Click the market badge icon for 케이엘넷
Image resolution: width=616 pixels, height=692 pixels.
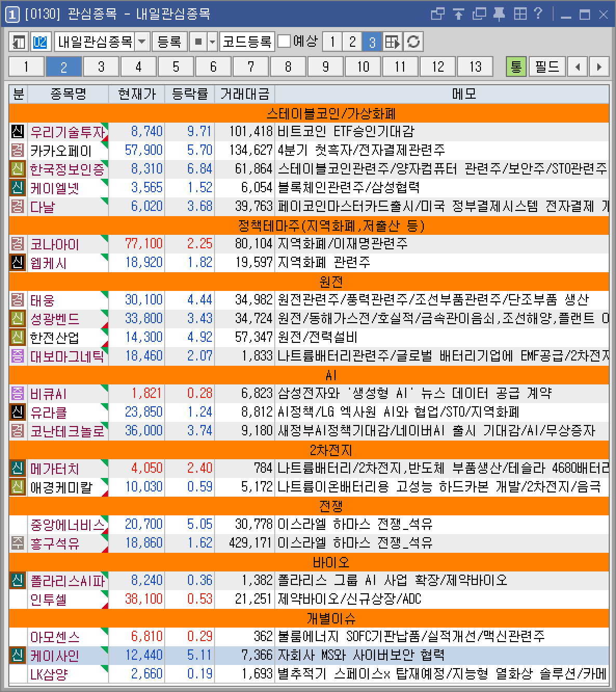pos(18,188)
